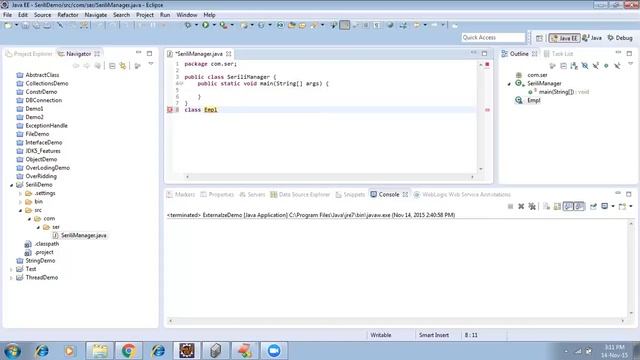Open the New file dropdown arrow

tap(16, 25)
